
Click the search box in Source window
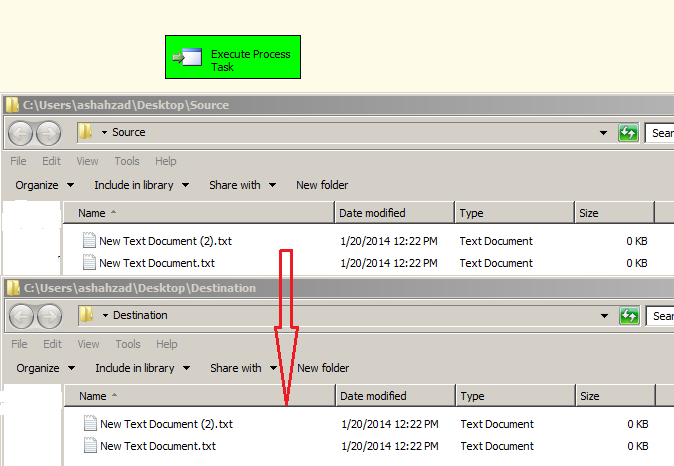(659, 133)
